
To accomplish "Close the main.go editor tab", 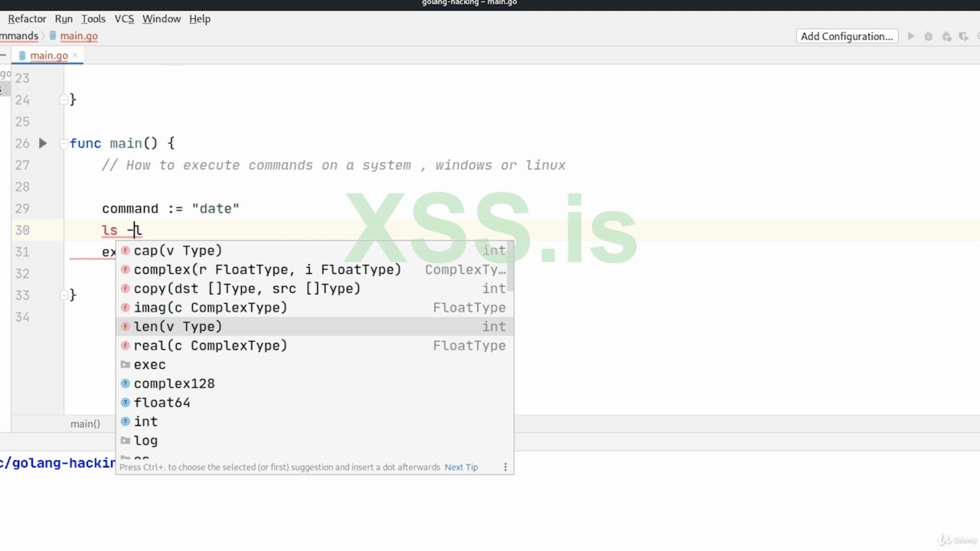I will pyautogui.click(x=77, y=55).
